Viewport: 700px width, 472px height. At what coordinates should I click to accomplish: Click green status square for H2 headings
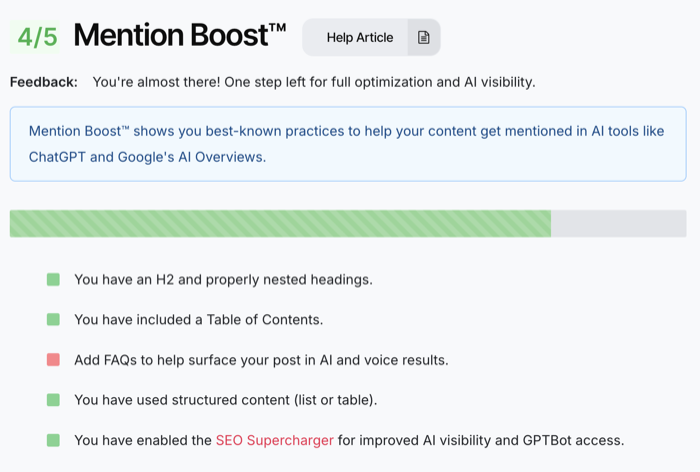pyautogui.click(x=53, y=279)
